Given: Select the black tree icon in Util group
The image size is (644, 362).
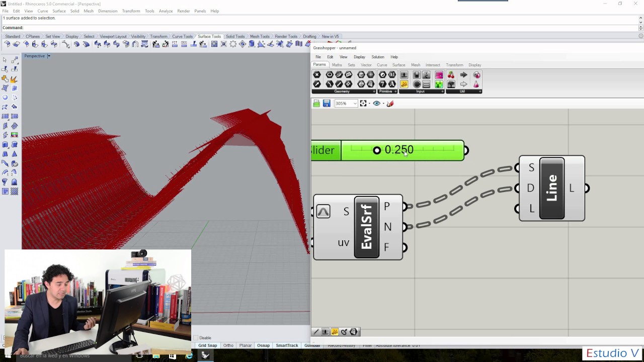Looking at the screenshot, I should tap(451, 84).
